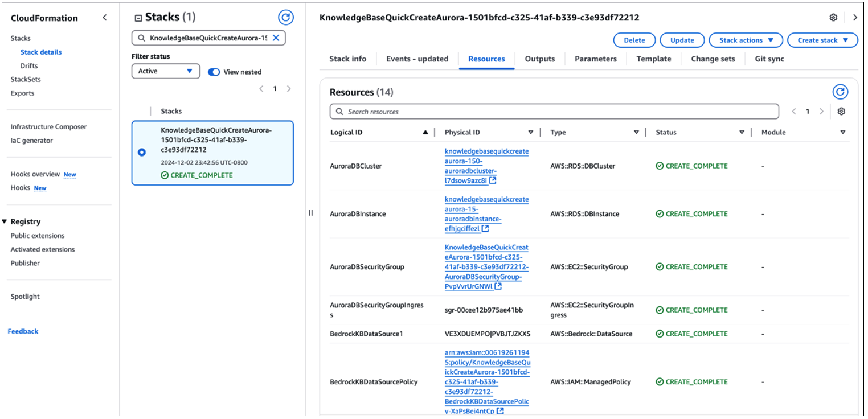Open the Create stack dropdown
868x419 pixels.
822,40
